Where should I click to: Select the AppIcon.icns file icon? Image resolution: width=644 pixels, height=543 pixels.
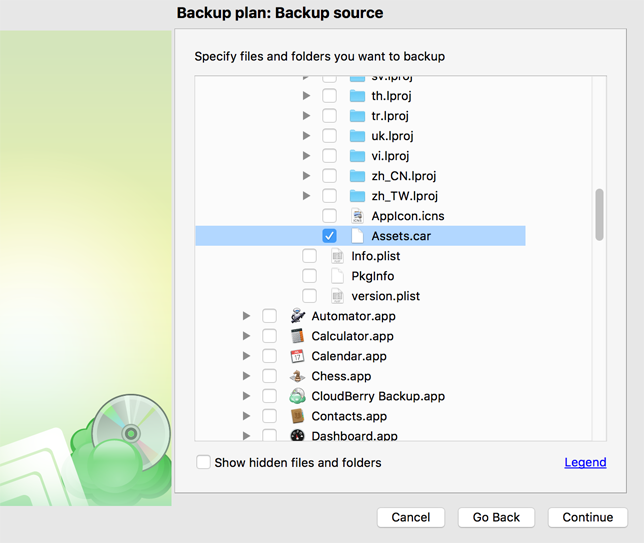tap(358, 216)
